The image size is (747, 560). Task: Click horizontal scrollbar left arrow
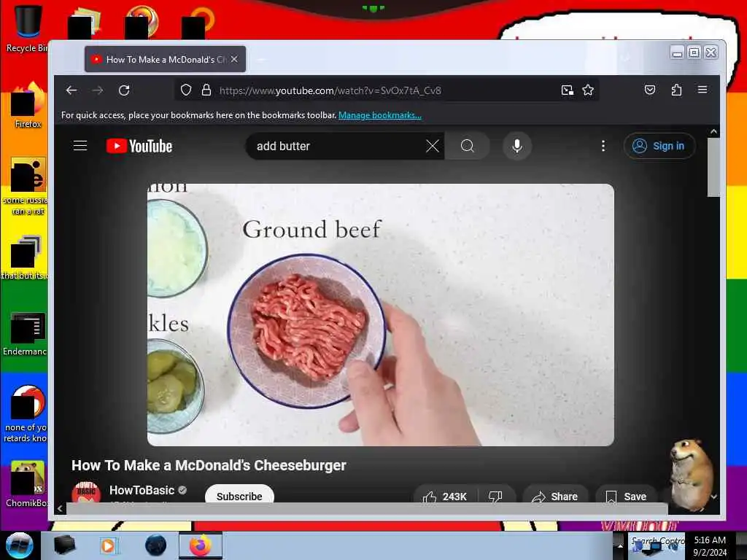pos(60,508)
